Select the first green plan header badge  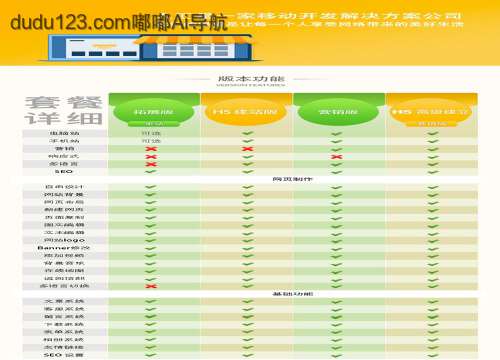[x=154, y=112]
